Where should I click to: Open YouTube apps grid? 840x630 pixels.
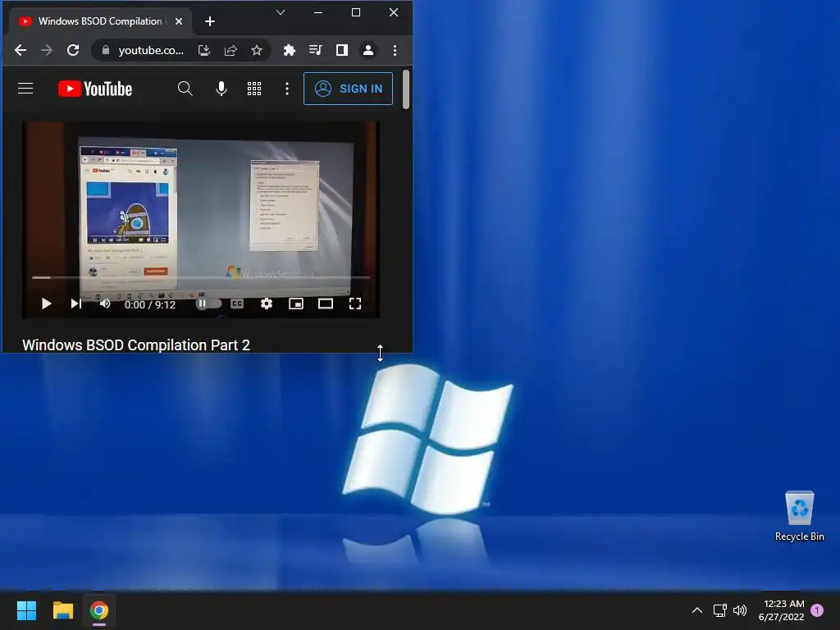254,89
